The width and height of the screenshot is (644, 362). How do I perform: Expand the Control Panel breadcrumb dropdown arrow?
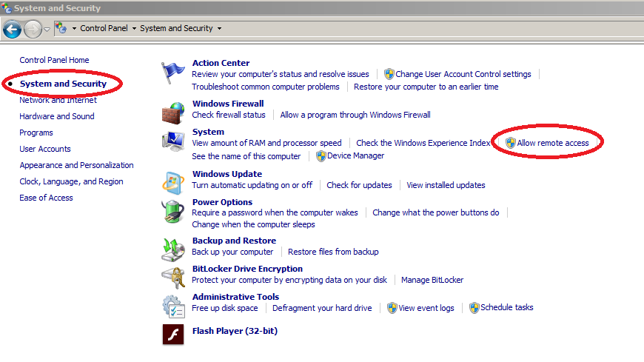coord(134,29)
